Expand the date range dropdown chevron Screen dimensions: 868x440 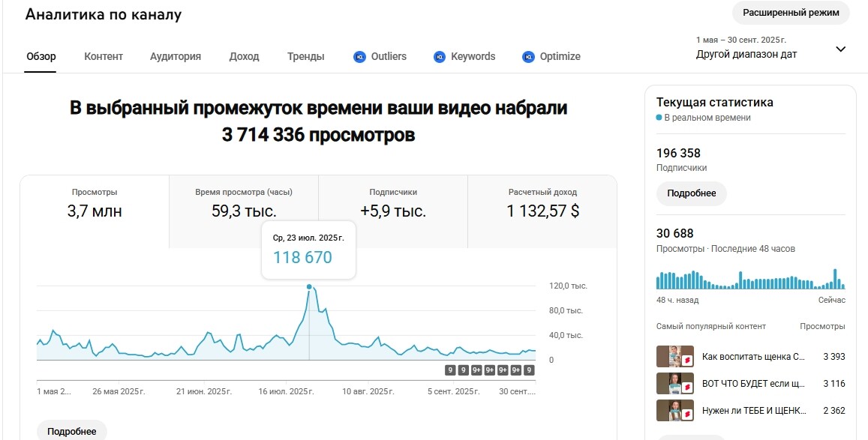point(840,49)
